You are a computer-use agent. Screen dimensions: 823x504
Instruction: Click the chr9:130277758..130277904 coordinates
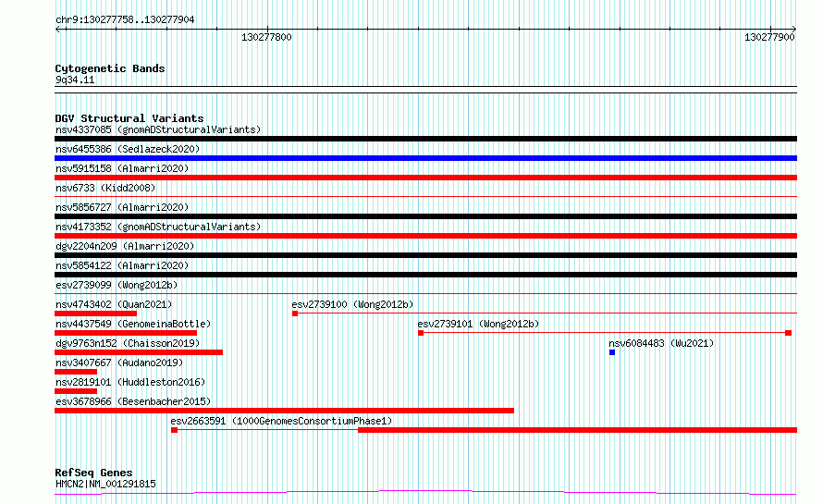(125, 19)
